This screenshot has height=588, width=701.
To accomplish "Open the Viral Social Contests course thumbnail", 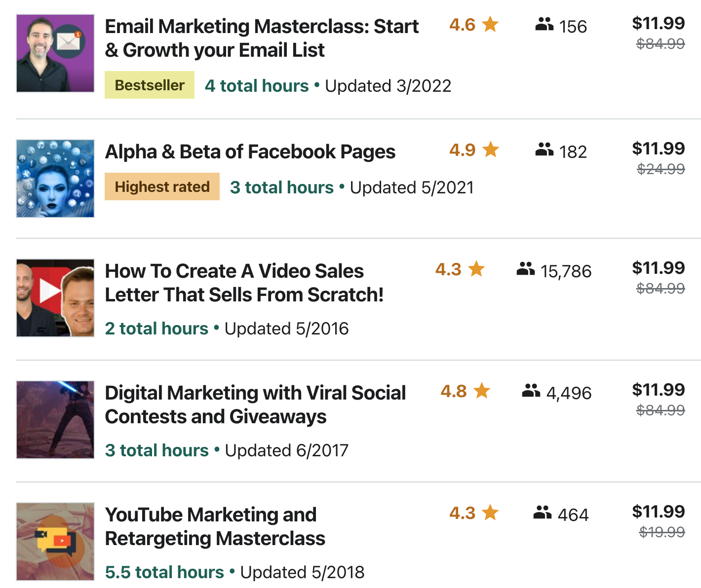I will 55,420.
